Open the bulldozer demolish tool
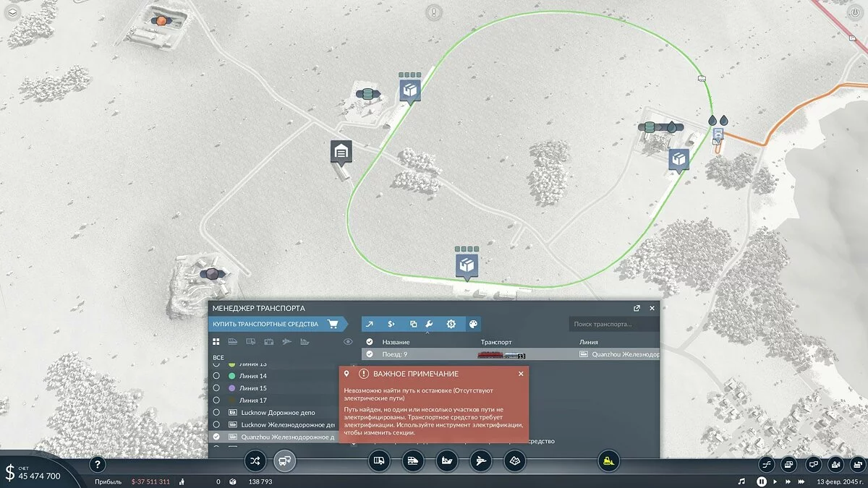The width and height of the screenshot is (868, 488). (x=608, y=461)
